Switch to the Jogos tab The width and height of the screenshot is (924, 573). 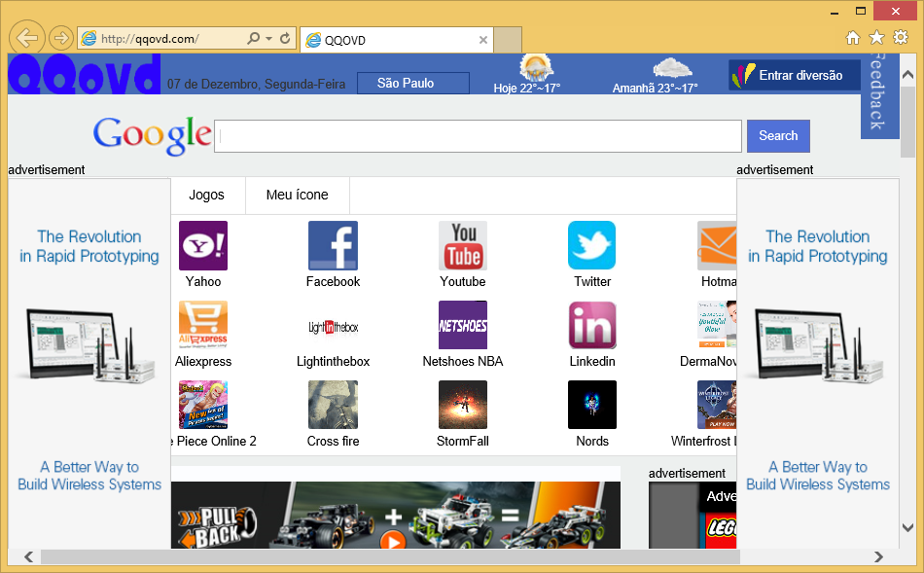click(206, 196)
